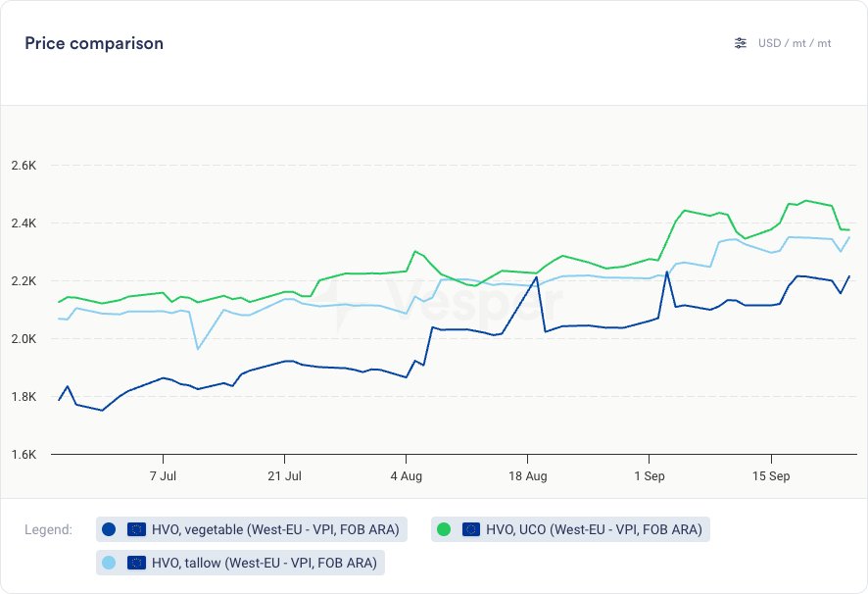Click the 1.6K y-axis label
This screenshot has width=868, height=594.
point(24,455)
